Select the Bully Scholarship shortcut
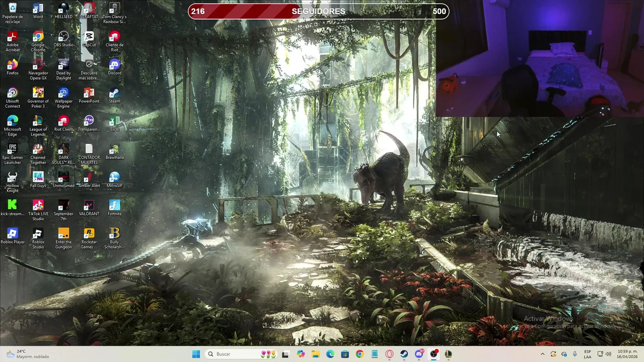Viewport: 644px width, 362px height. pos(114,238)
